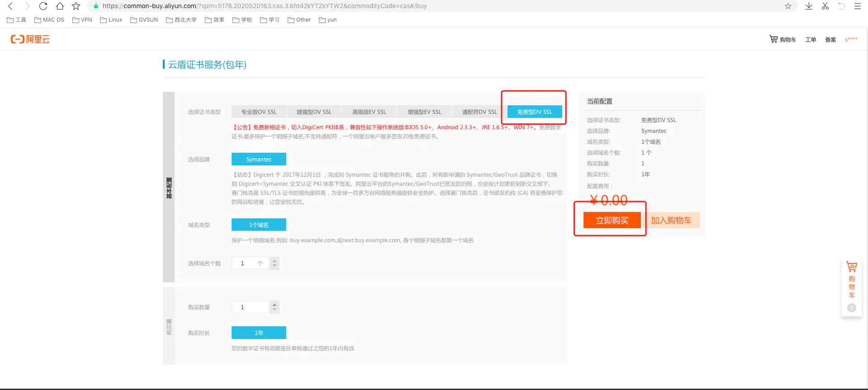This screenshot has width=868, height=390.
Task: Click the browser undo arrow icon
Action: (x=841, y=6)
